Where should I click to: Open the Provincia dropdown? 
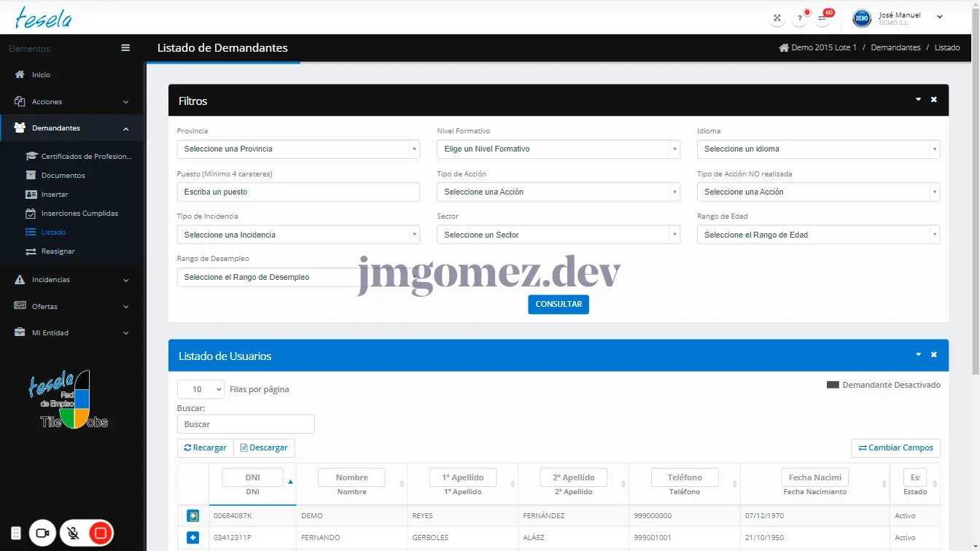click(297, 149)
